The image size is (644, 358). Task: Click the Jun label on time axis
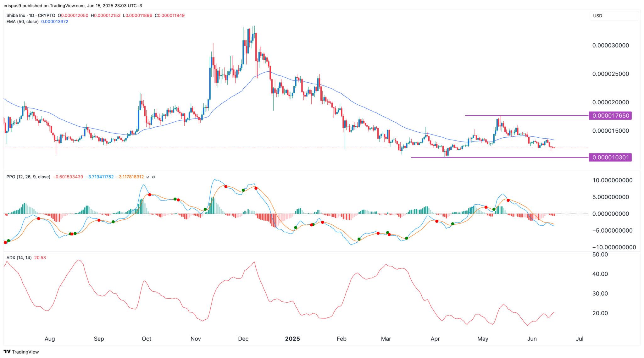tap(532, 339)
